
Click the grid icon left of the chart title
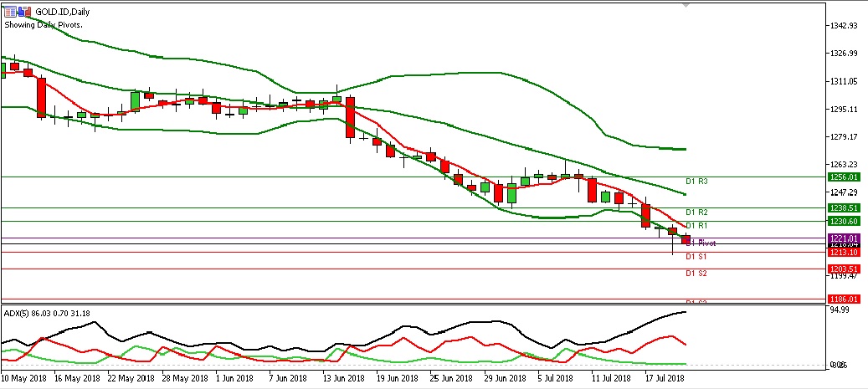point(8,11)
